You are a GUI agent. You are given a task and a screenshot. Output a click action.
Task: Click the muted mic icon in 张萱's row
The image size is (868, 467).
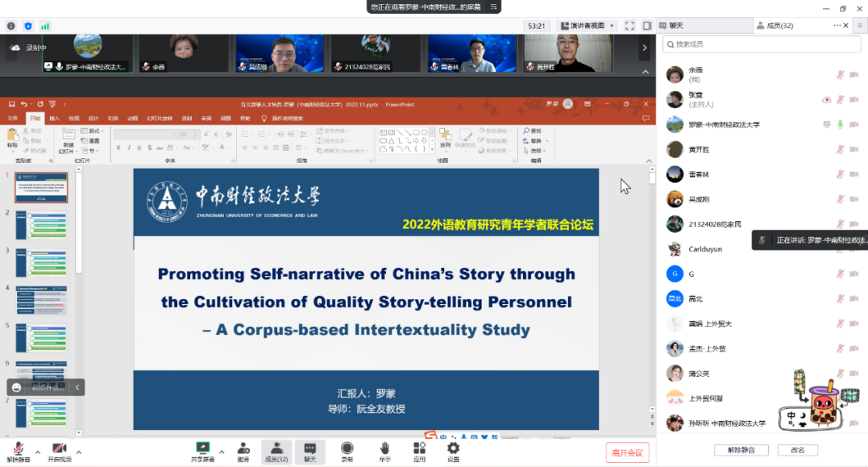coord(841,100)
